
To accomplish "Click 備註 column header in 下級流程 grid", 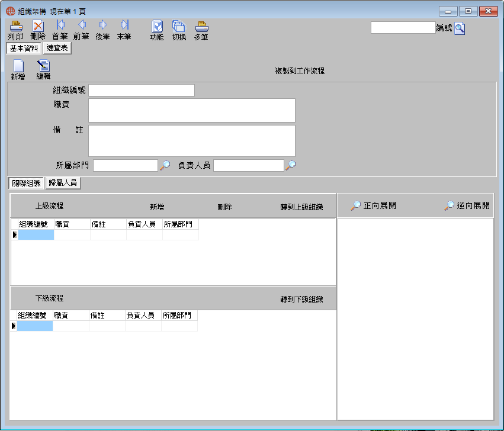I will coord(107,316).
